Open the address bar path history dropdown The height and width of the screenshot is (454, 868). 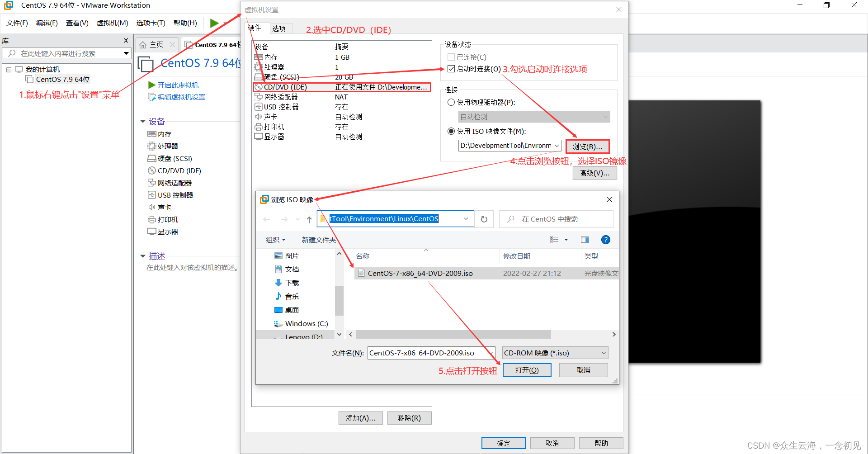pos(466,219)
